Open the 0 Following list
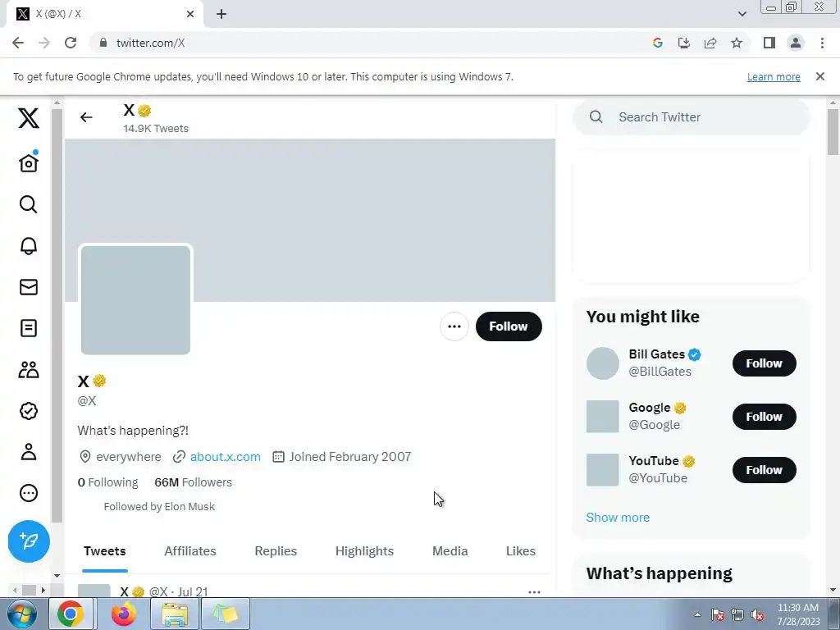840x630 pixels. click(x=107, y=482)
